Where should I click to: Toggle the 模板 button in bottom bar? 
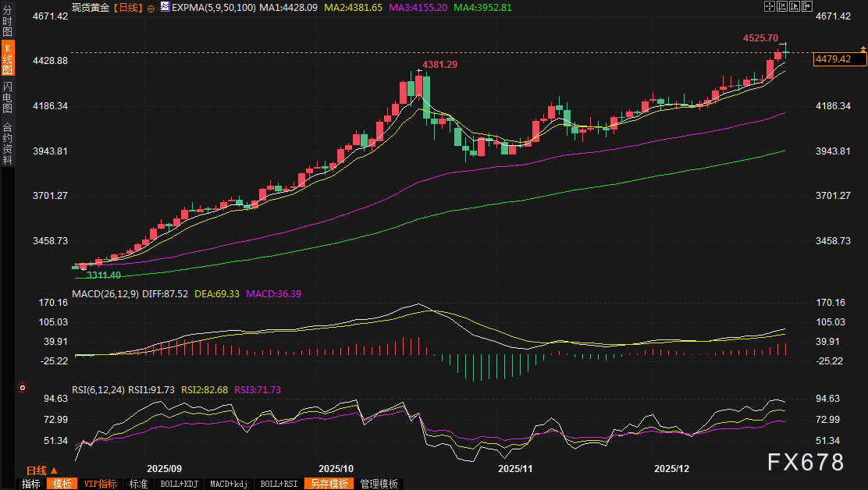click(x=62, y=484)
